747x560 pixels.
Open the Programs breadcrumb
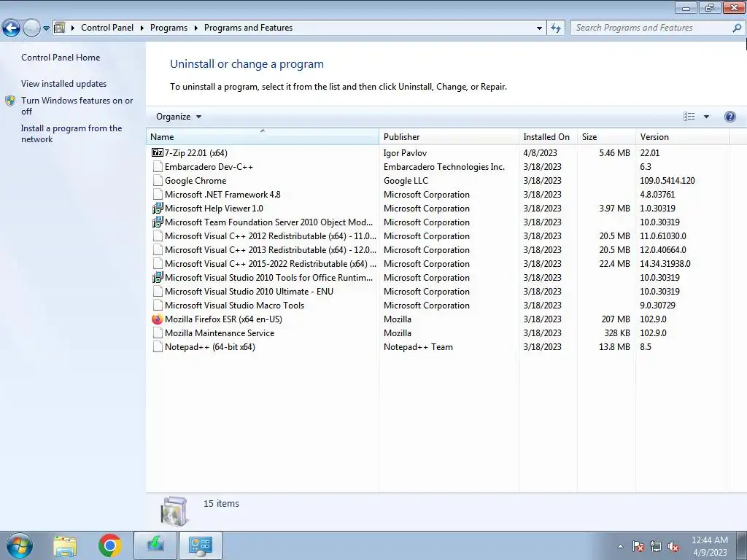(169, 28)
